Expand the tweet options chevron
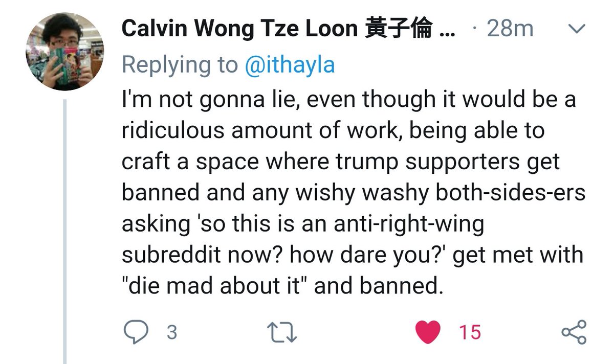 point(577,29)
